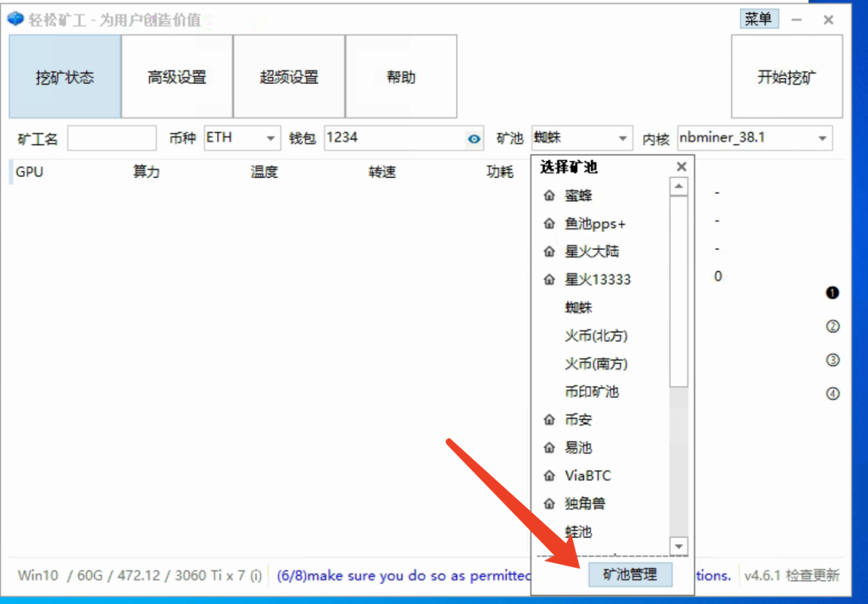This screenshot has width=868, height=604.
Task: Toggle wallet address visibility eye icon
Action: pos(474,139)
